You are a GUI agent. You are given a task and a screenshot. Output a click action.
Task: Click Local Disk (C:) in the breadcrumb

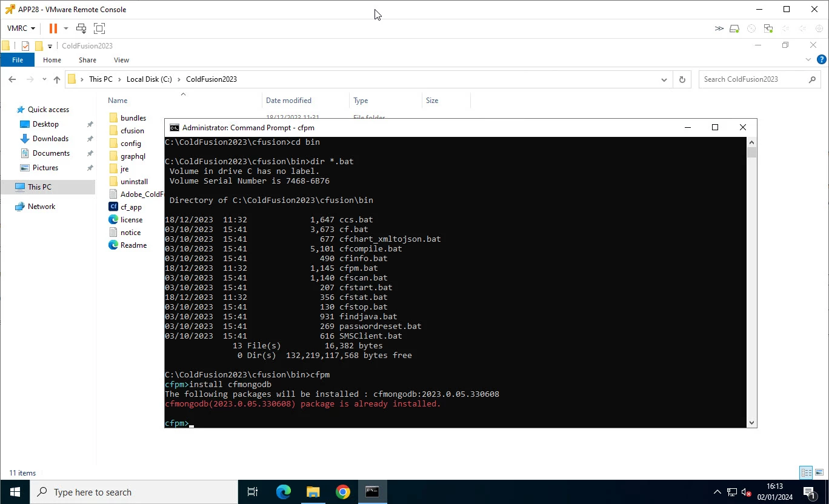(x=149, y=79)
